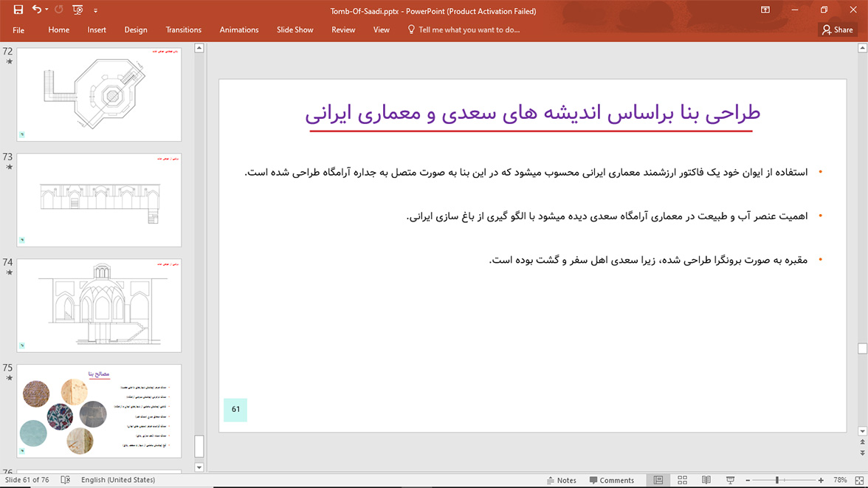
Task: Select slide 75 thumbnail with material circles
Action: 99,411
